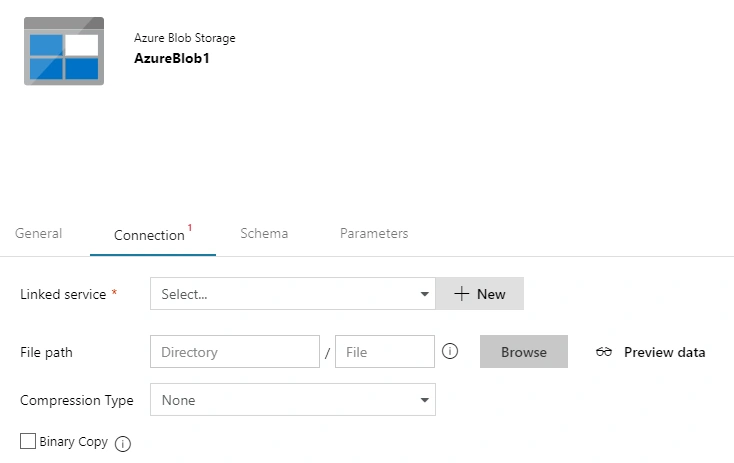Click the Directory input field
The width and height of the screenshot is (734, 463).
pyautogui.click(x=235, y=352)
